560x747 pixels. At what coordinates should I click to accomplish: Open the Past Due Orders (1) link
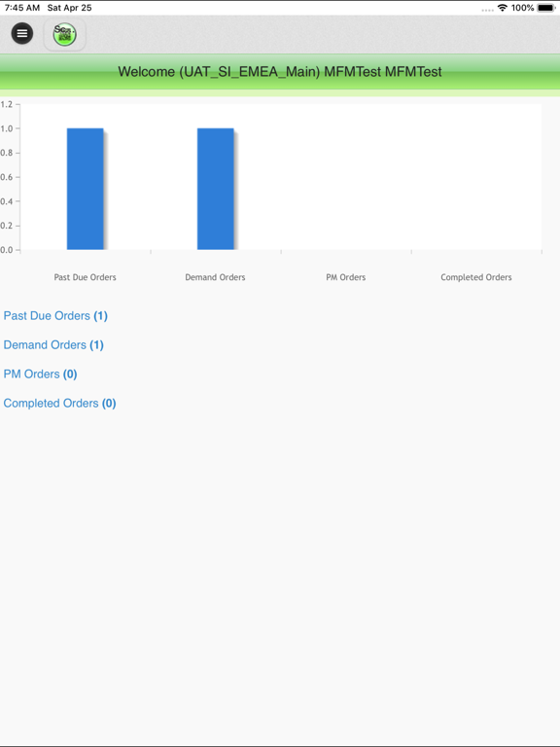pyautogui.click(x=55, y=316)
